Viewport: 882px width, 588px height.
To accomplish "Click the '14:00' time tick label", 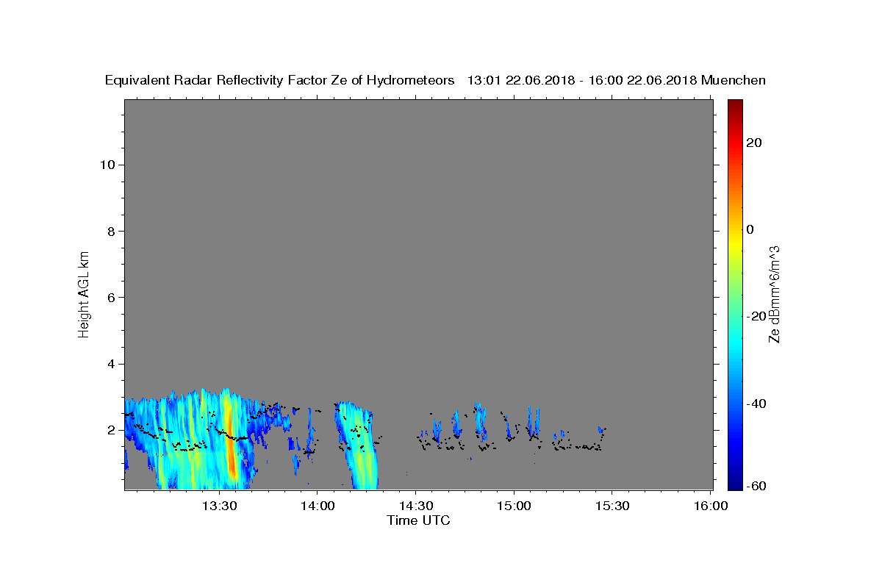I will pyautogui.click(x=317, y=506).
